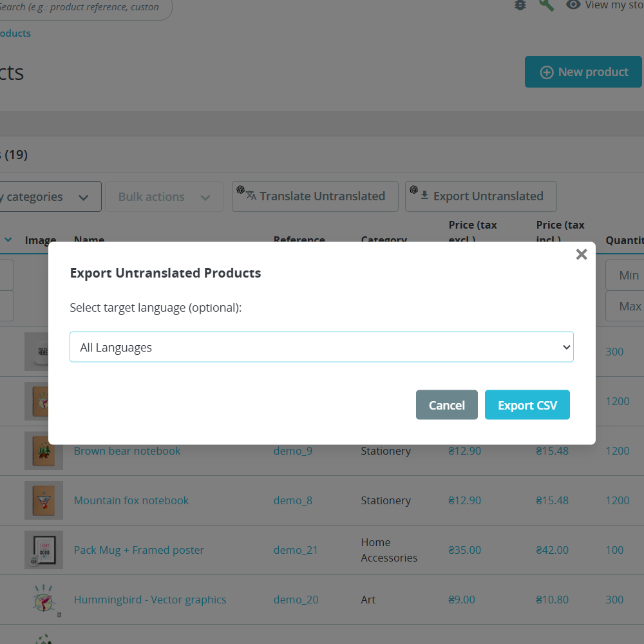The height and width of the screenshot is (644, 644).
Task: Open the debug settings gear icon
Action: click(x=520, y=5)
